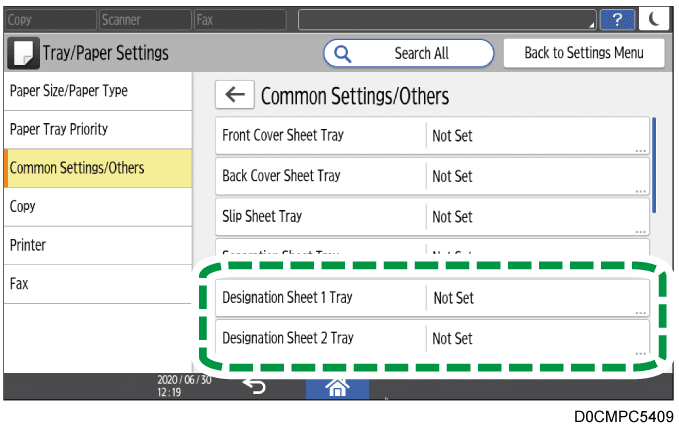Click the Tray/Paper Settings page icon
Screen dimensions: 679x427
pos(24,53)
